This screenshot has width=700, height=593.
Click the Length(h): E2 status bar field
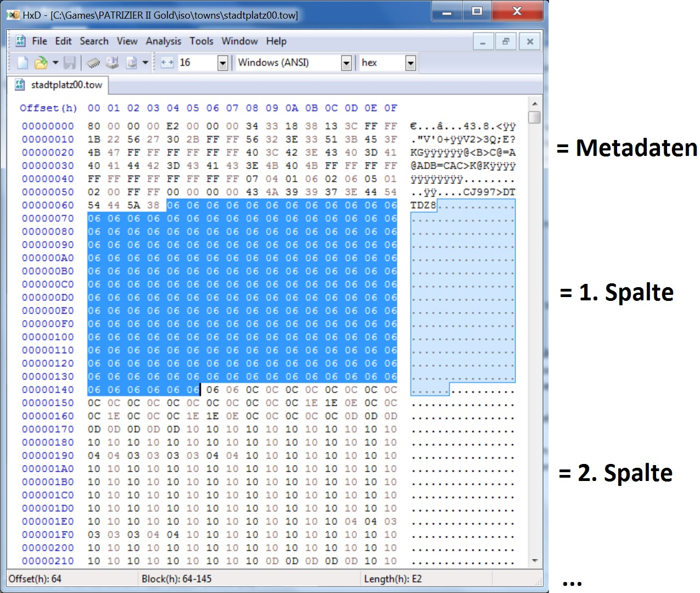click(x=426, y=579)
